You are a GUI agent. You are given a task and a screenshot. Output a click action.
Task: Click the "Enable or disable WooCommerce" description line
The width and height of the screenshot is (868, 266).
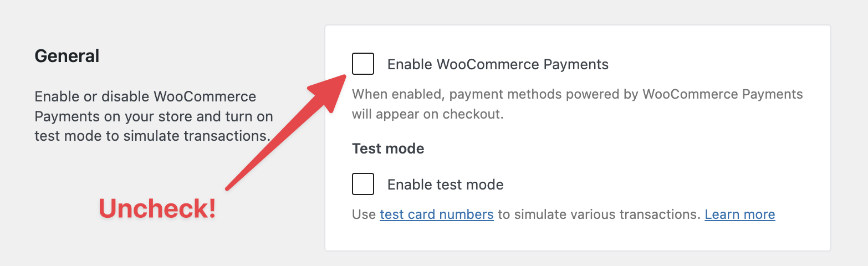(145, 97)
